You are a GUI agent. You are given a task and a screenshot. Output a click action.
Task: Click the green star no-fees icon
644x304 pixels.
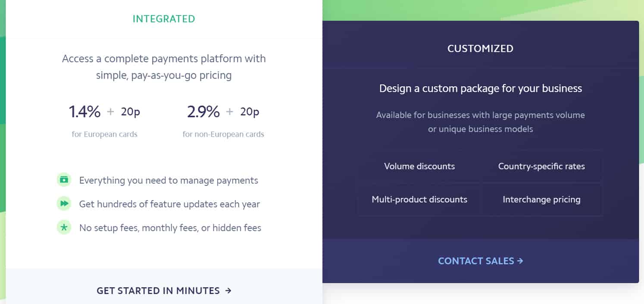click(64, 227)
